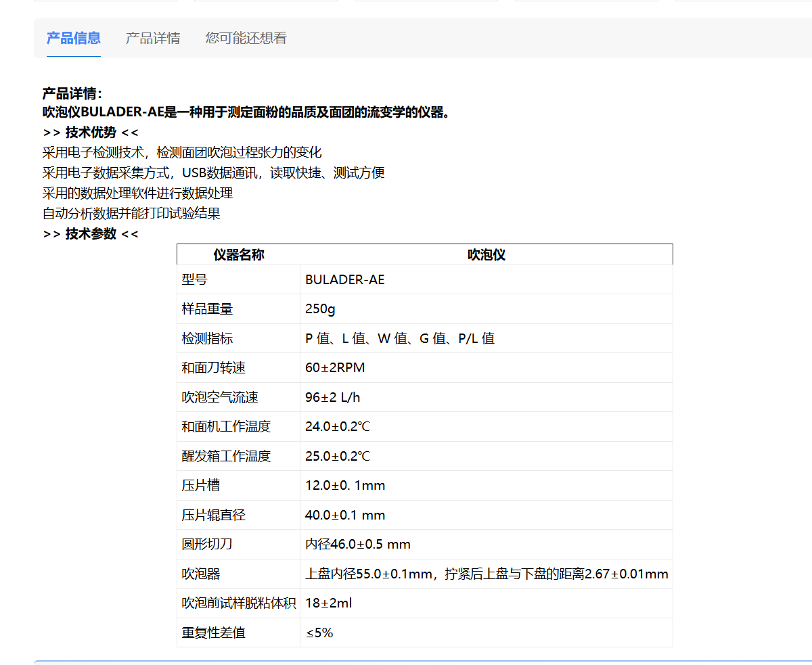Screen dimensions: 812x665
Task: Click the 仪器名称 header cell
Action: click(238, 255)
